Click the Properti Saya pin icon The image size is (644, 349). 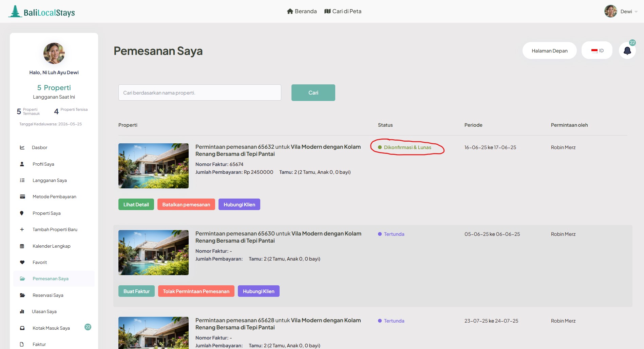tap(22, 213)
